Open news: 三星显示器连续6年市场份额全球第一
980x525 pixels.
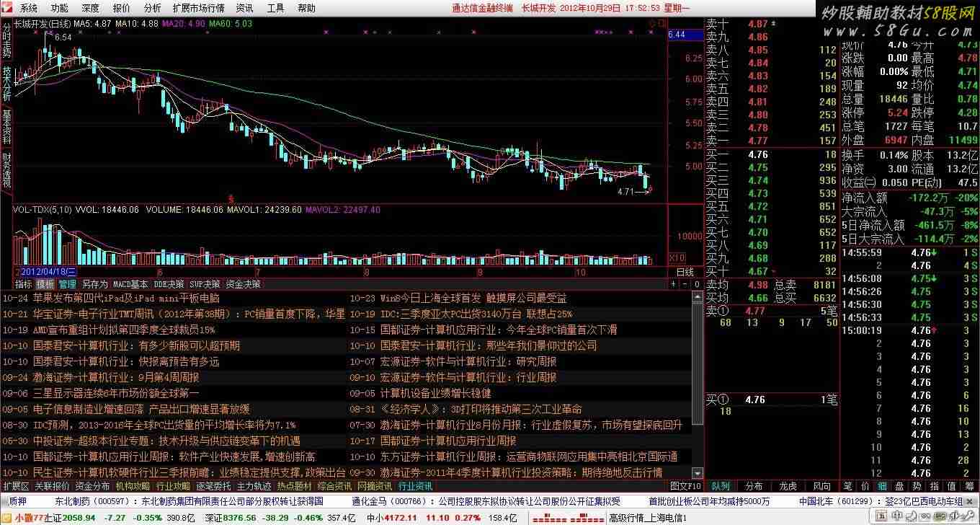pos(116,393)
